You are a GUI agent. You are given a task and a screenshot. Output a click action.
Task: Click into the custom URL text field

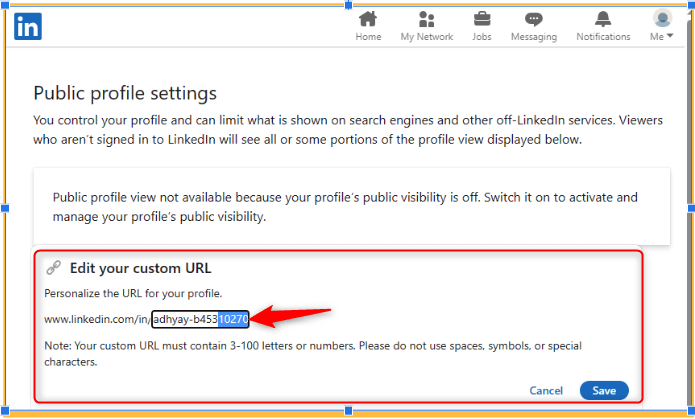[200, 319]
